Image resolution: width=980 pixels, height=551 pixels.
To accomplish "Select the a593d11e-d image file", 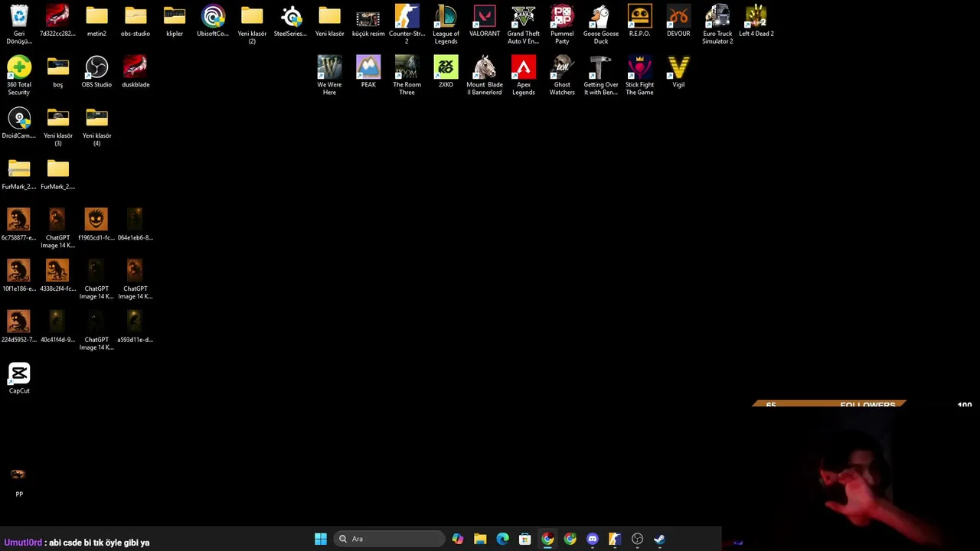I will (x=136, y=328).
